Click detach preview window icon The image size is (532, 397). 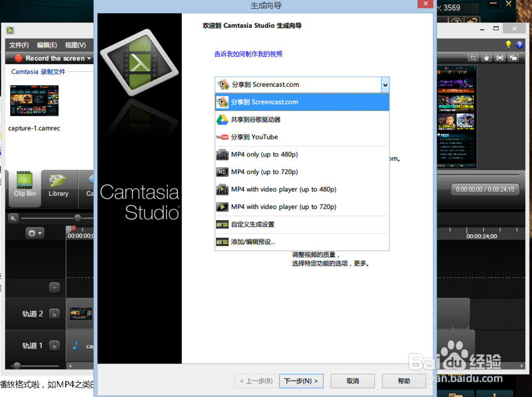click(x=513, y=58)
